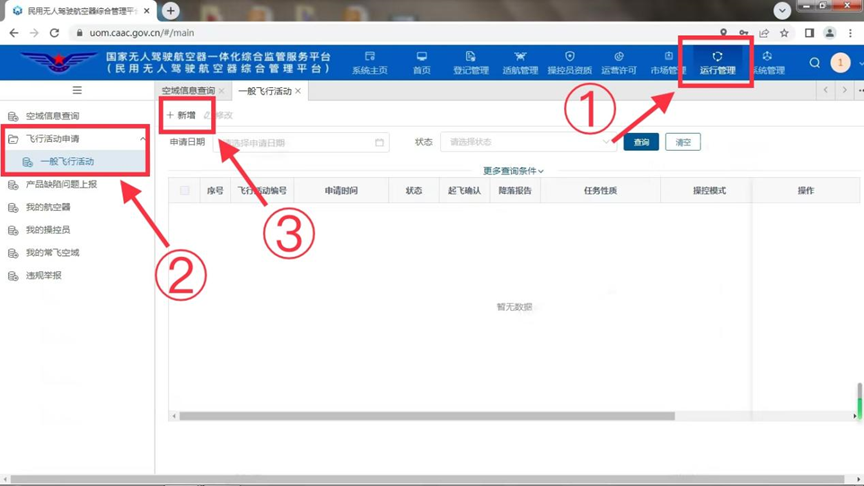Close the 空域信息查询 tab
This screenshot has width=864, height=486.
pyautogui.click(x=222, y=91)
